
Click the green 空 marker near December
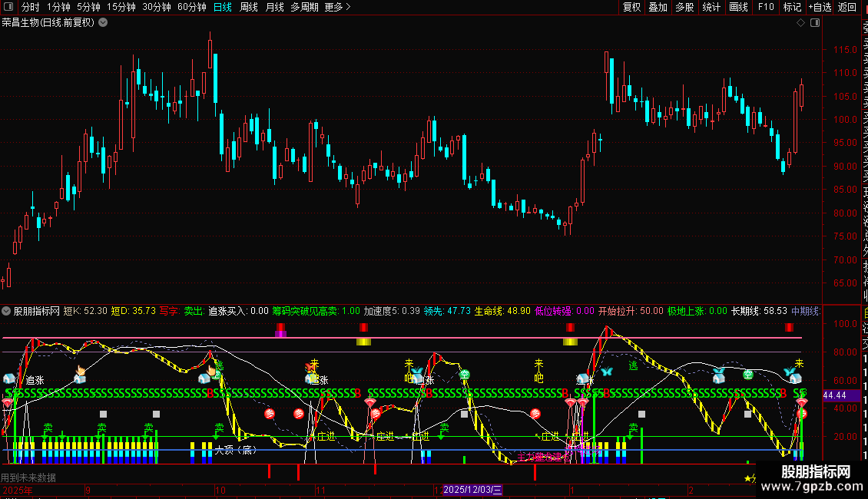point(465,375)
